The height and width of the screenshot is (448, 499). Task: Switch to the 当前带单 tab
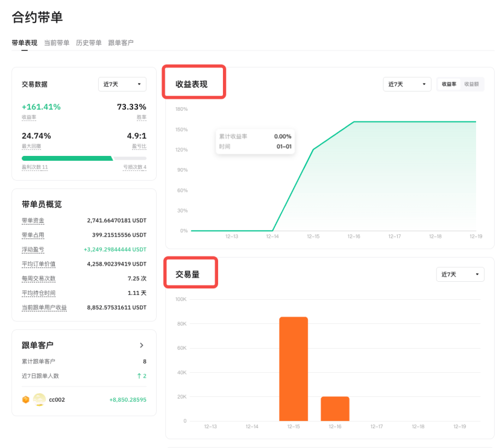[x=57, y=43]
